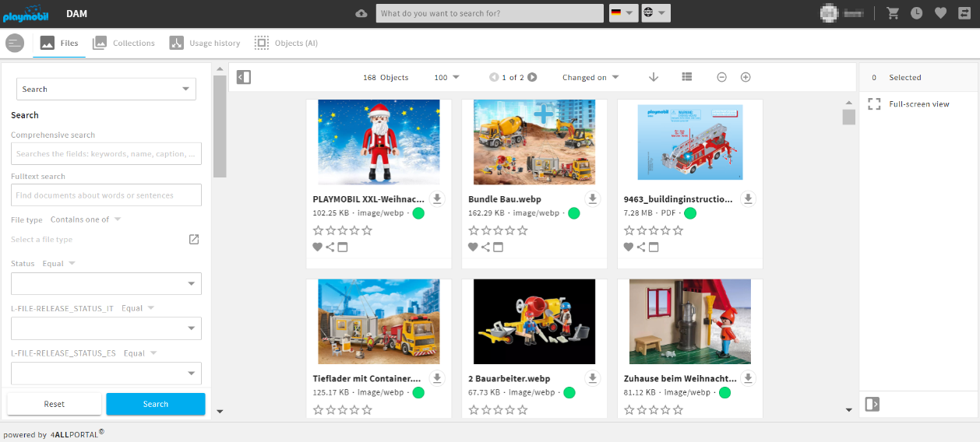
Task: Open the 100 per page dropdown
Action: [446, 78]
